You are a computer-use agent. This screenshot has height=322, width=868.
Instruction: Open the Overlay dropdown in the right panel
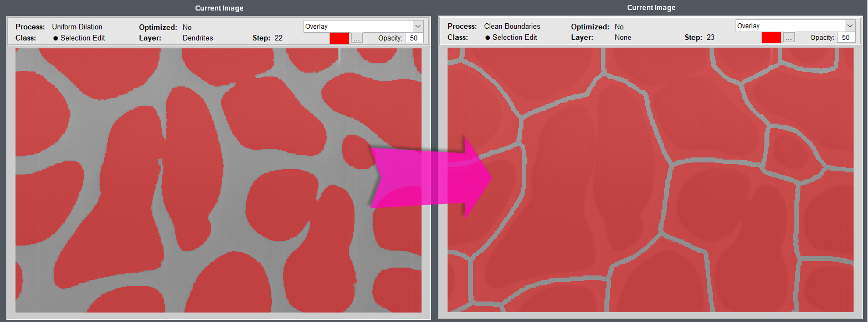coord(795,26)
